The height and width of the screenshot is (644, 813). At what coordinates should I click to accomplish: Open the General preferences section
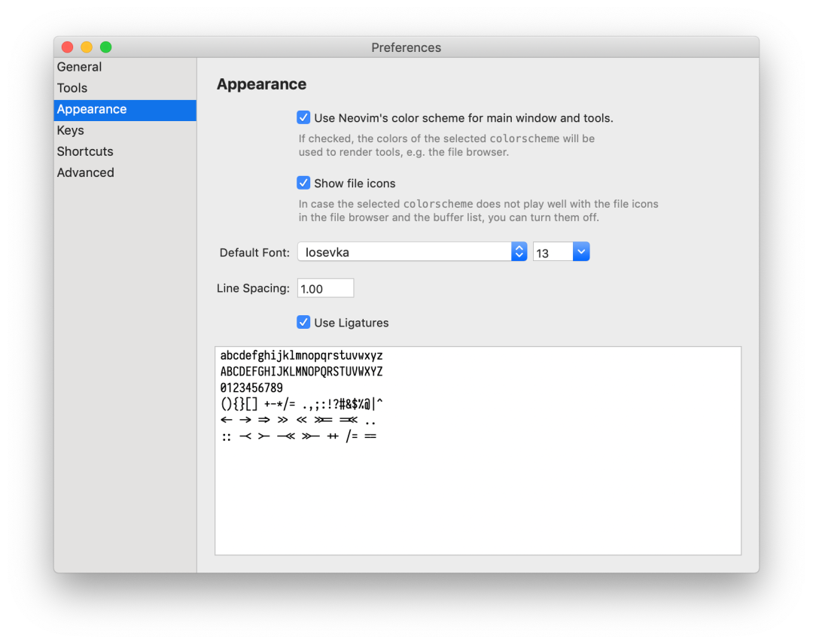click(x=125, y=67)
